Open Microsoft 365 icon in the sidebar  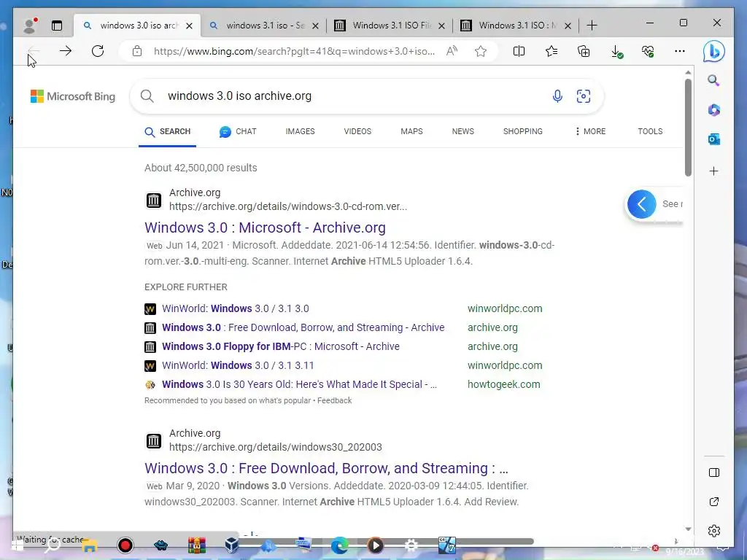[x=713, y=110]
